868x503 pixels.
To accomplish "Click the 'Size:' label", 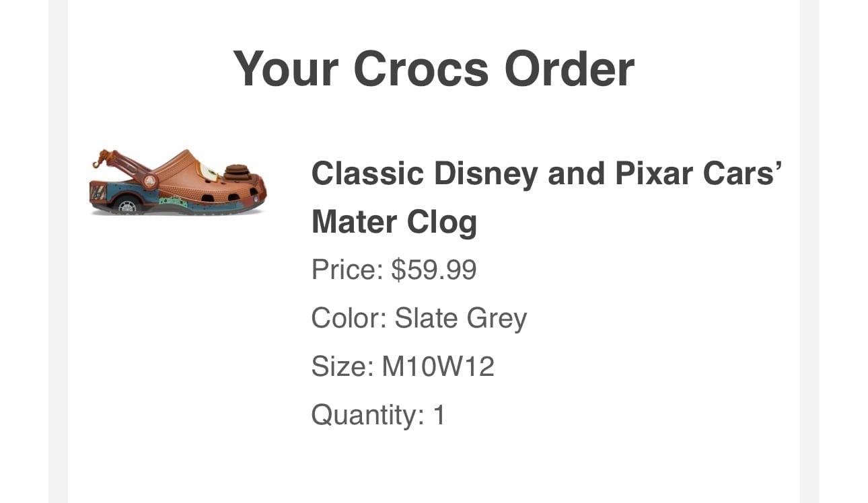I will pos(342,366).
